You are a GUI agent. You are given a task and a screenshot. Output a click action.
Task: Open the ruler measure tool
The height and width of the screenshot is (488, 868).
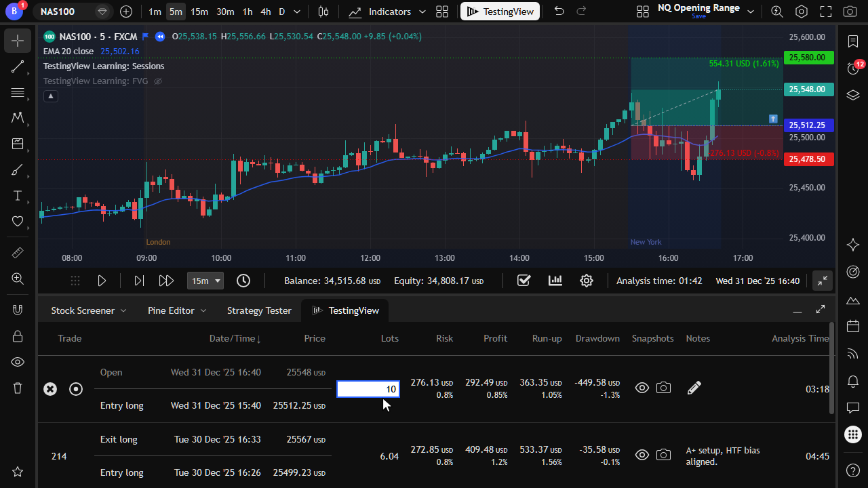18,253
